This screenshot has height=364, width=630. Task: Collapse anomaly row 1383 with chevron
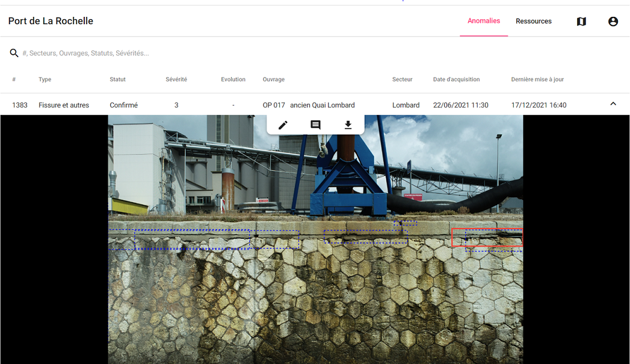coord(613,104)
